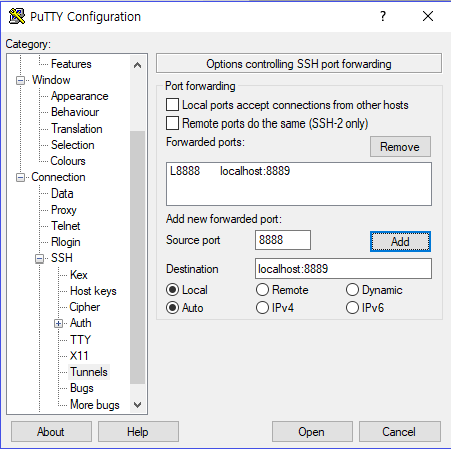
Task: Select the Remote radio button
Action: 262,290
